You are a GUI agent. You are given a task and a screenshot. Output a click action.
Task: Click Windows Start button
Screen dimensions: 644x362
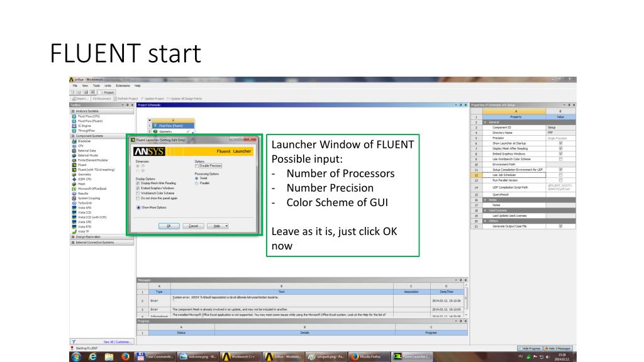coord(76,357)
